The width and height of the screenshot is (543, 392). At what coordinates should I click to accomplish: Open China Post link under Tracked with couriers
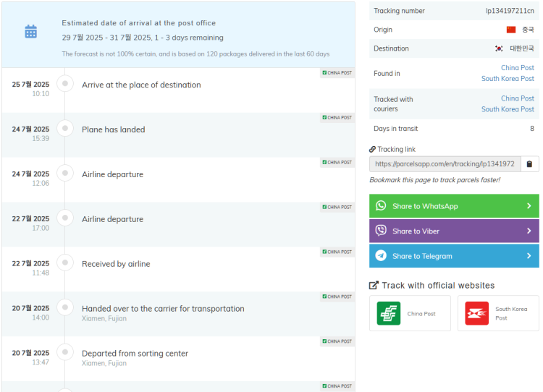(x=518, y=98)
